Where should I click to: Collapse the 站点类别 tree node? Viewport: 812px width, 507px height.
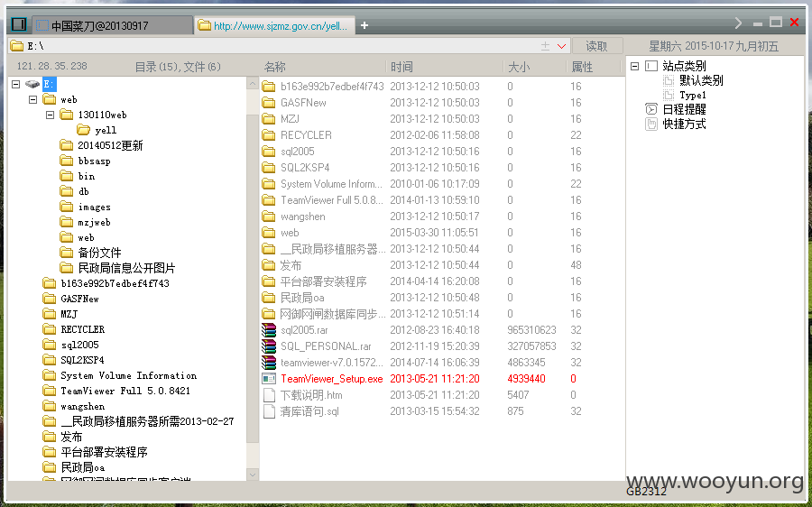pyautogui.click(x=635, y=66)
